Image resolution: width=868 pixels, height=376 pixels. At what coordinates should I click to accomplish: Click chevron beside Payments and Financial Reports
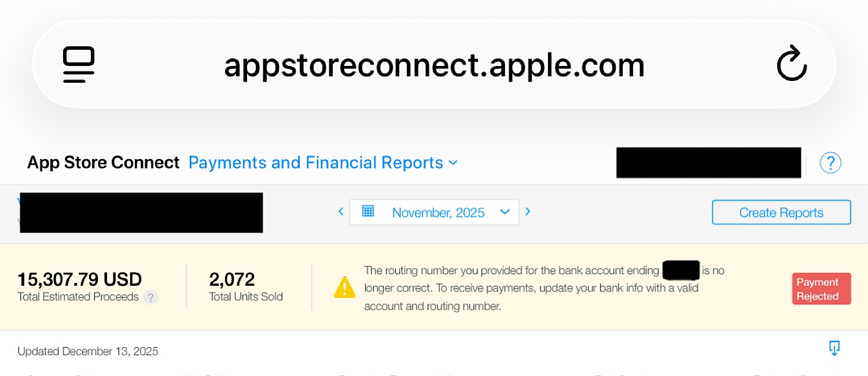coord(453,163)
